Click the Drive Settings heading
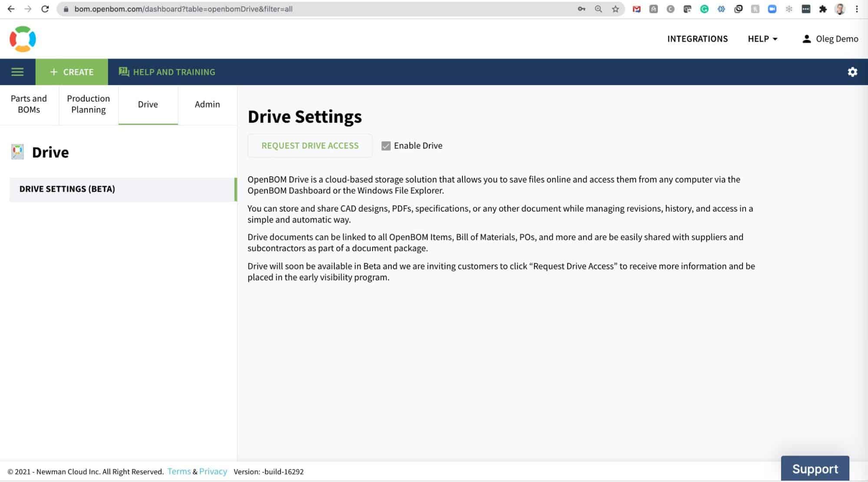Image resolution: width=868 pixels, height=482 pixels. [x=305, y=117]
